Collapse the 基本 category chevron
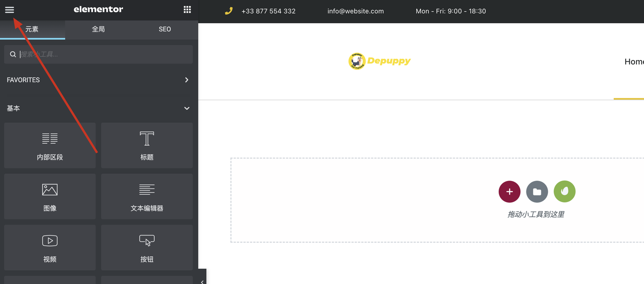 [187, 108]
